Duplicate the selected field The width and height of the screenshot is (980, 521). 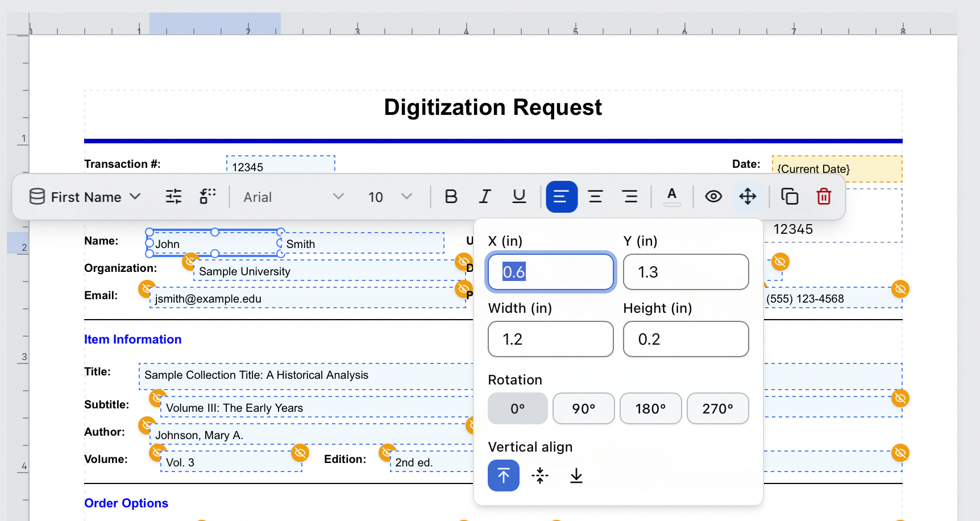click(x=790, y=197)
